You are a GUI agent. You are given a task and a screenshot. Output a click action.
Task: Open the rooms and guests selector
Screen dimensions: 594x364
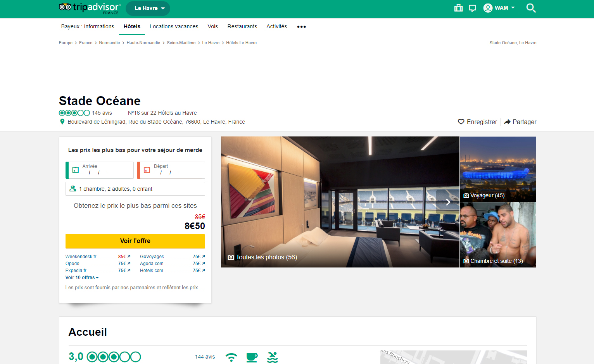(135, 189)
